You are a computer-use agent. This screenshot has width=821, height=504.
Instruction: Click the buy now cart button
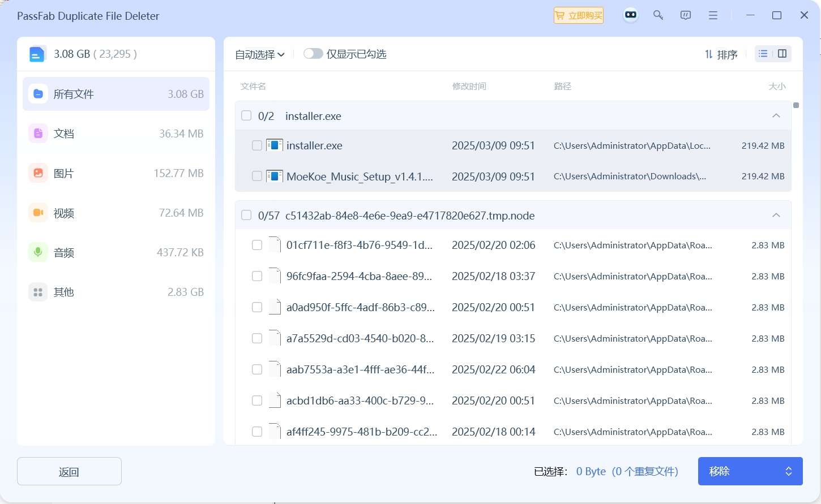(578, 15)
